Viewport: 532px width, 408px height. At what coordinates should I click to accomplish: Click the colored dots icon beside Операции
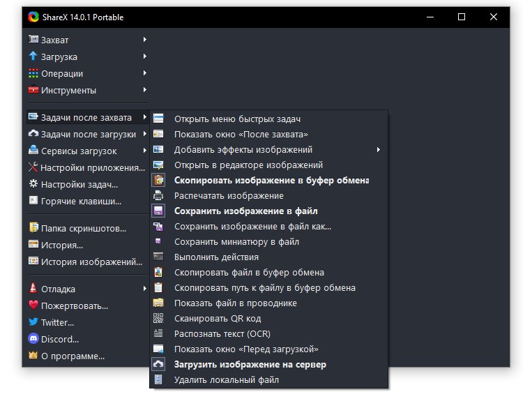(33, 73)
